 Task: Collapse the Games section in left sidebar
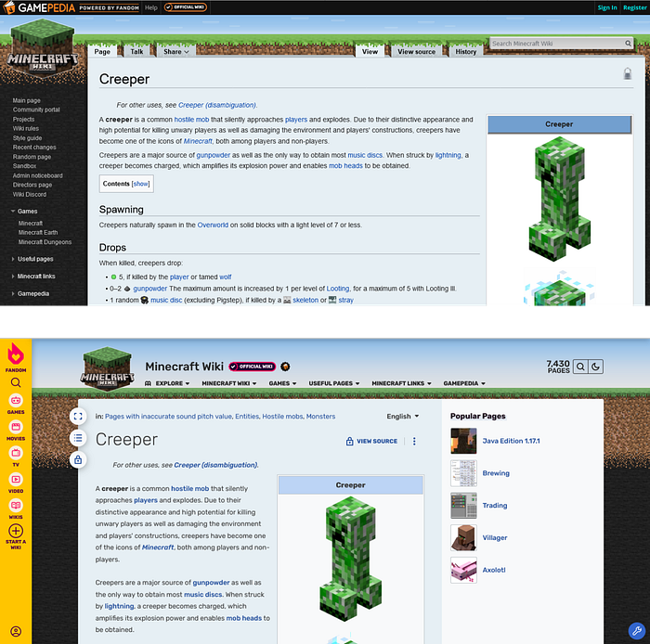[x=23, y=212]
